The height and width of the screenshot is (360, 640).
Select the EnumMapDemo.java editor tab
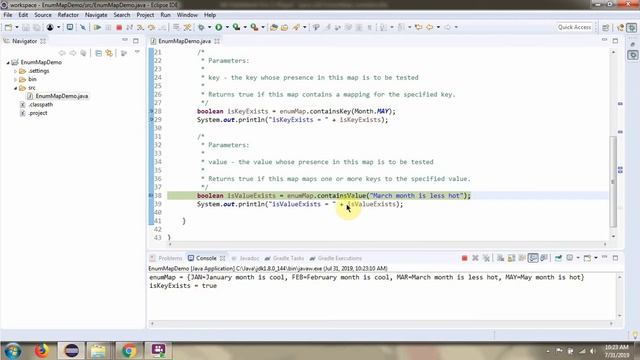click(184, 41)
